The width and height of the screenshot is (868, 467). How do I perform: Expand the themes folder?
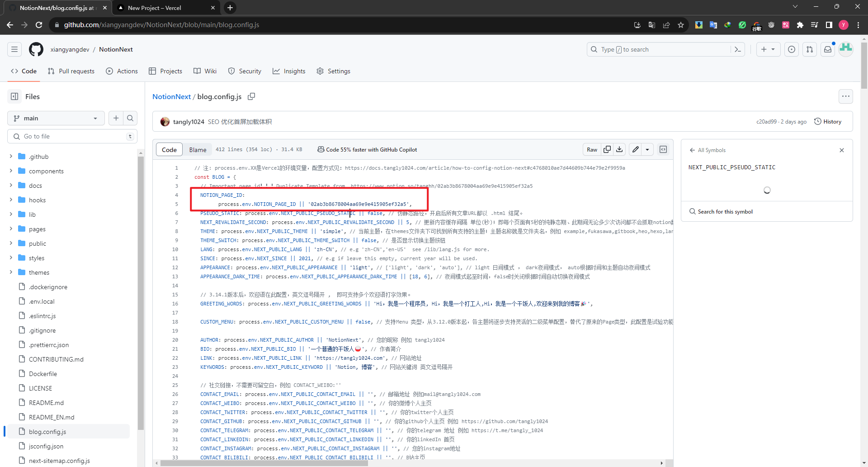[x=11, y=272]
